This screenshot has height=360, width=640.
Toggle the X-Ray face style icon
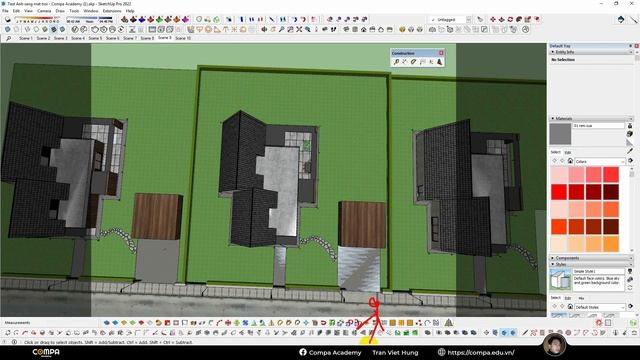pyautogui.click(x=8, y=29)
